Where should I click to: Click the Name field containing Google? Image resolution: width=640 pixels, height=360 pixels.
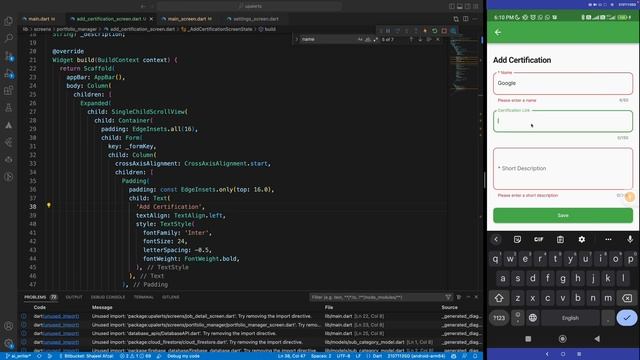(x=563, y=83)
